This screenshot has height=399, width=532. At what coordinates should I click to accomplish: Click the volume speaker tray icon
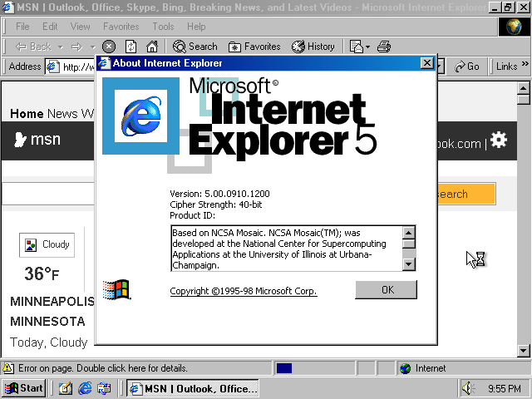point(469,388)
